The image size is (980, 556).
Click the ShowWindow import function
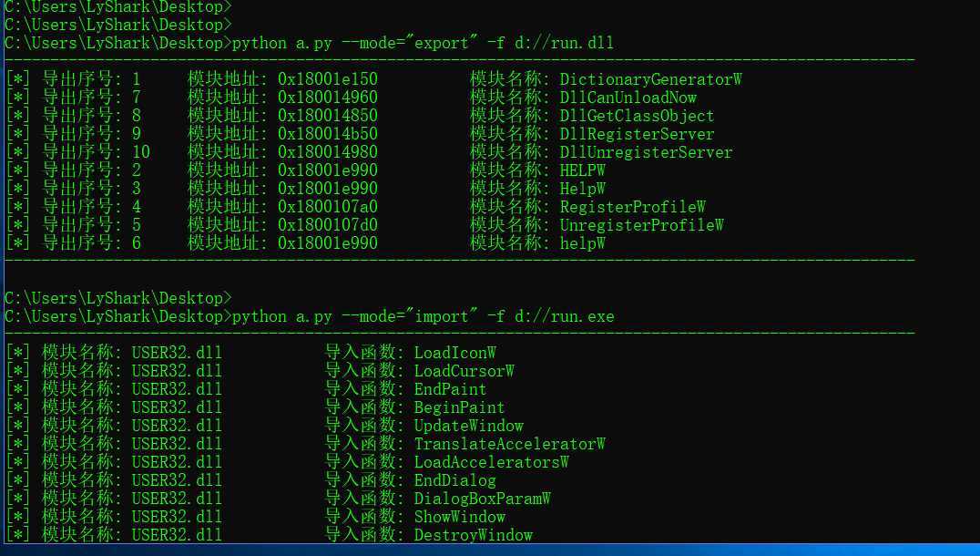(x=459, y=517)
